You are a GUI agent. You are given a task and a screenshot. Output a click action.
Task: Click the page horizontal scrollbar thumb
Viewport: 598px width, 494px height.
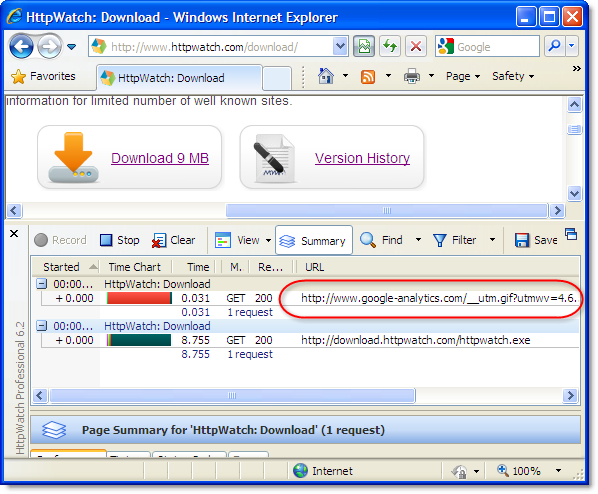[x=387, y=210]
